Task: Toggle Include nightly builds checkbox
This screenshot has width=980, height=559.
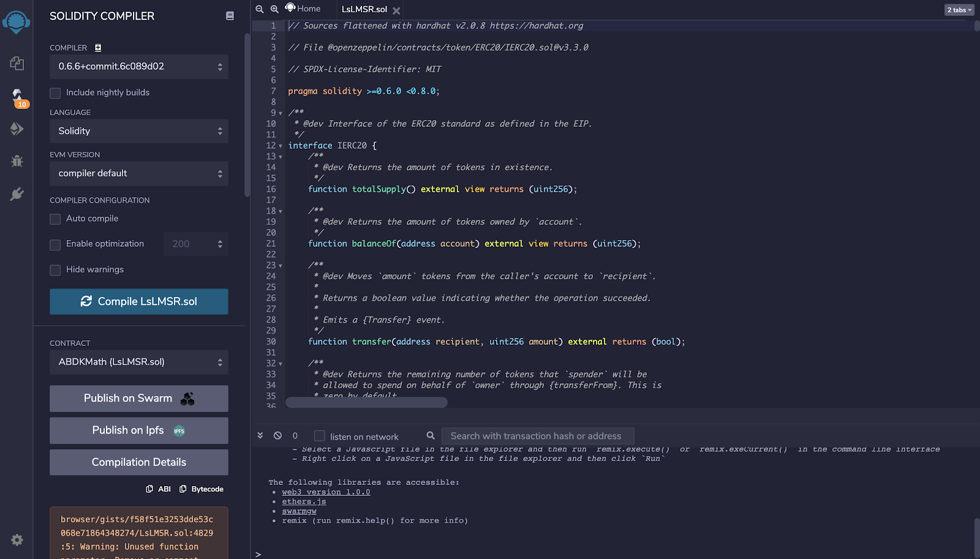Action: pyautogui.click(x=55, y=93)
